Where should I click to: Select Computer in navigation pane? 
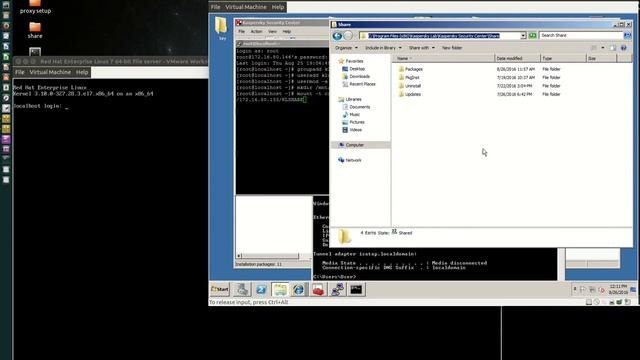[354, 145]
